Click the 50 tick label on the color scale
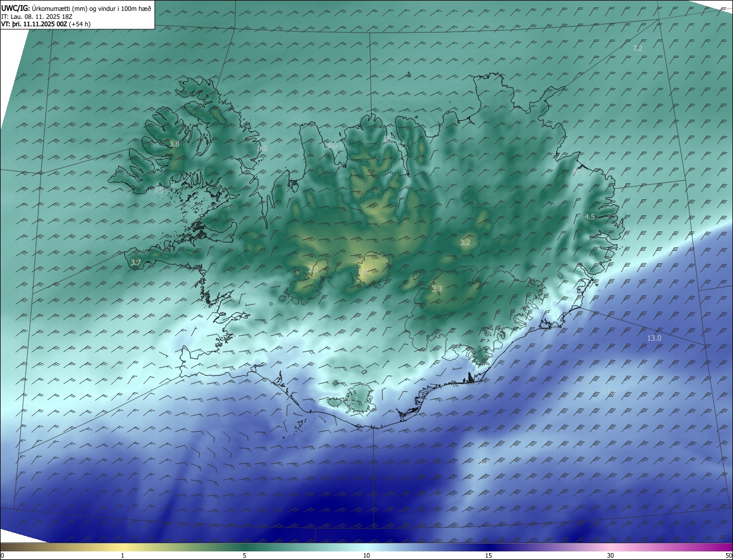 [728, 555]
